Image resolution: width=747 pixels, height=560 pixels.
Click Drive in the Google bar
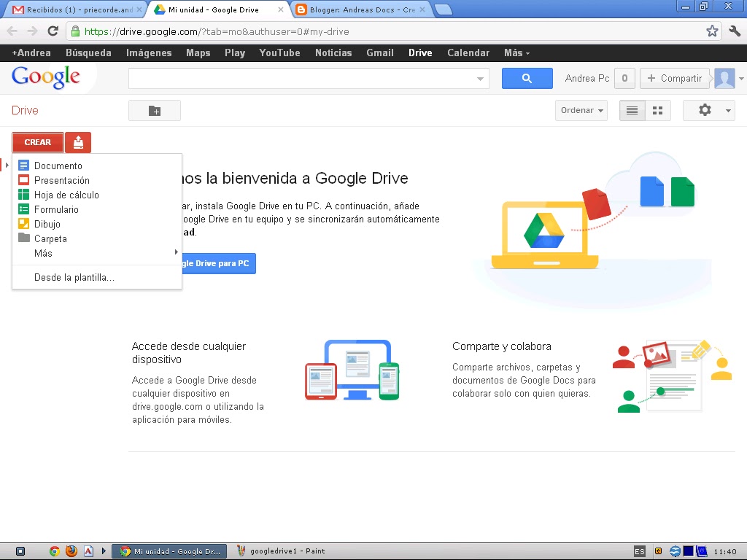pos(420,52)
